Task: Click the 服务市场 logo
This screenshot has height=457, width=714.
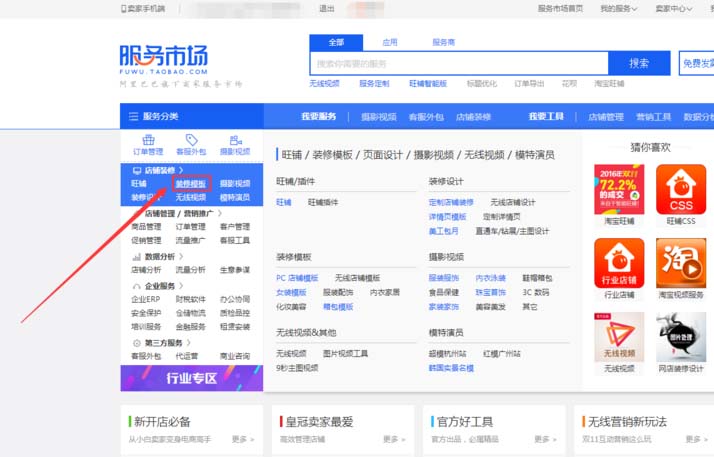Action: click(x=164, y=59)
